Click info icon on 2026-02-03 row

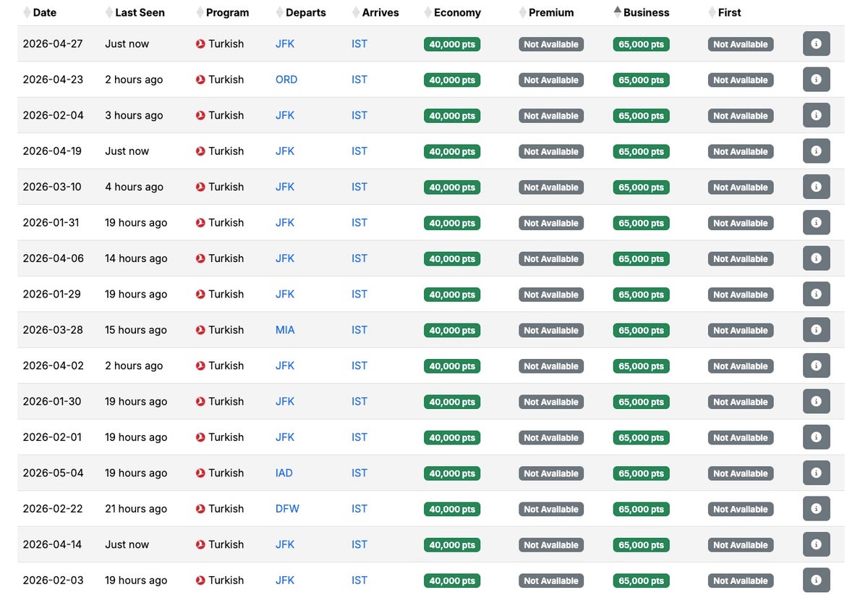[x=816, y=581]
